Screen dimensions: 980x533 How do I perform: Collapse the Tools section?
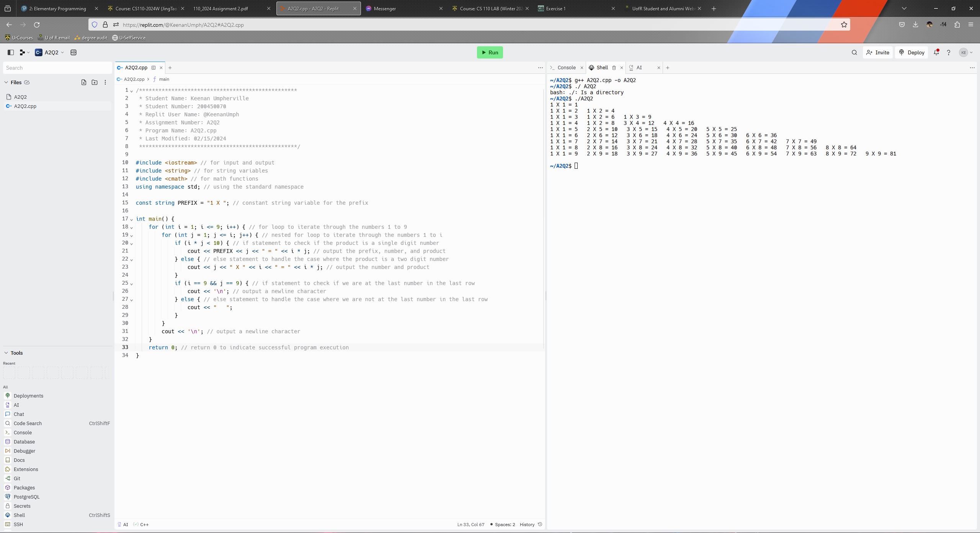tap(6, 353)
